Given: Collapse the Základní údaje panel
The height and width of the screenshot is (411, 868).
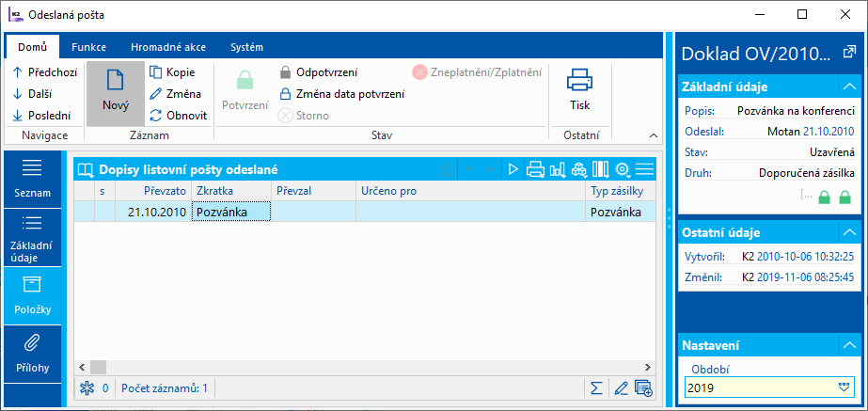Looking at the screenshot, I should pyautogui.click(x=848, y=87).
